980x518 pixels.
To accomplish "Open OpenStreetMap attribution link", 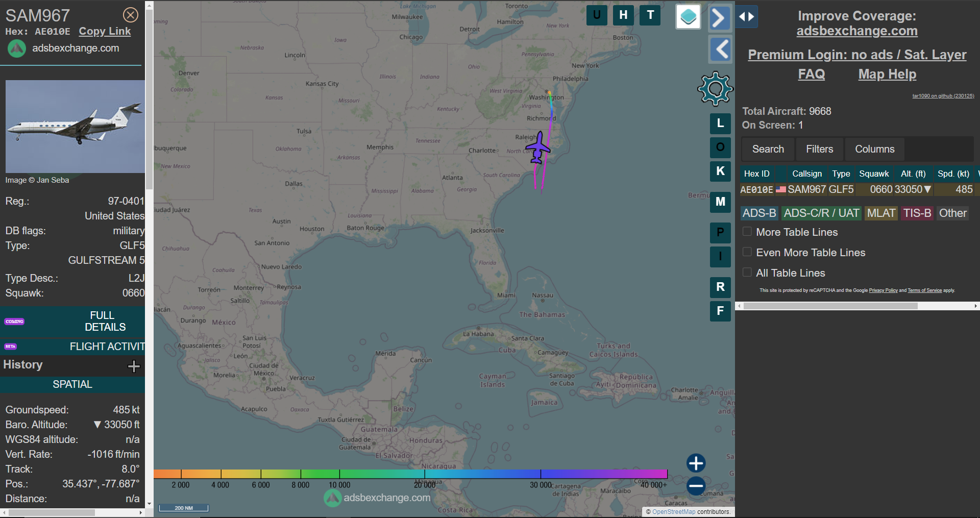I will (673, 512).
